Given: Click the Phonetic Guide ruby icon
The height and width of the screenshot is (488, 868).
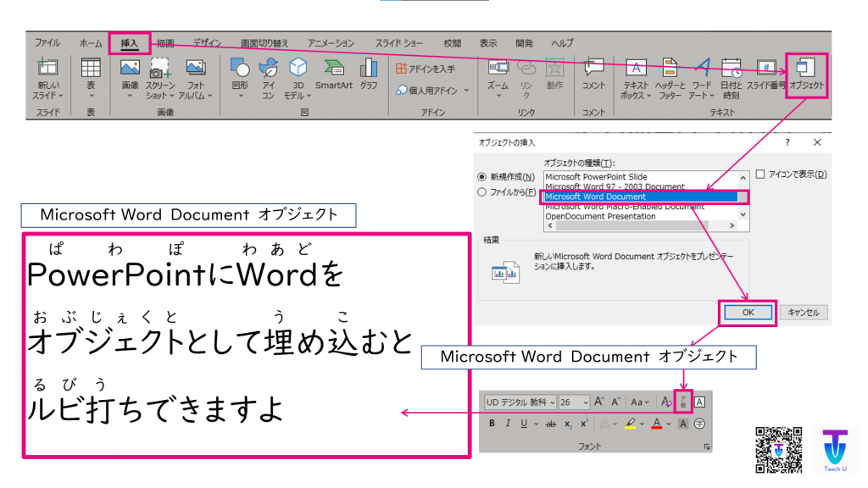Looking at the screenshot, I should click(683, 402).
